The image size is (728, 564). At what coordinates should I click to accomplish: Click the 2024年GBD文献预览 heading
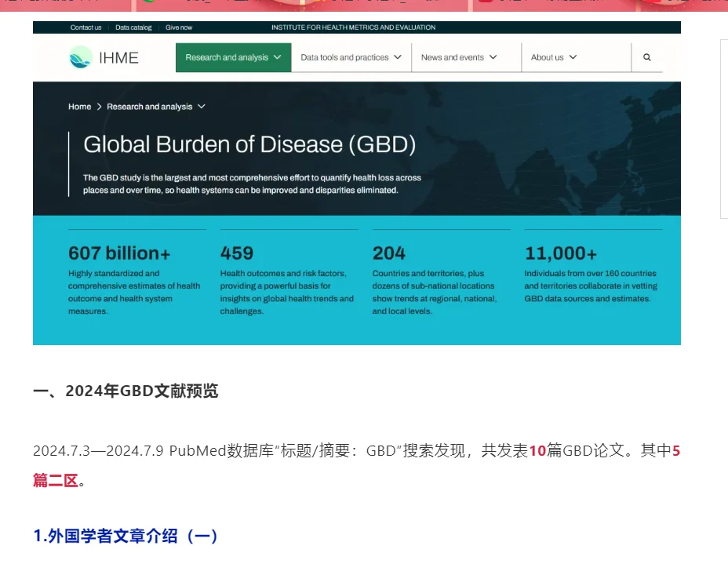pyautogui.click(x=126, y=391)
